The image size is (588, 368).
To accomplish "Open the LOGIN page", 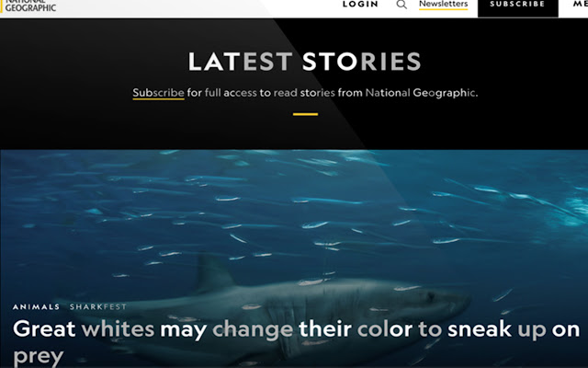I will pos(360,4).
